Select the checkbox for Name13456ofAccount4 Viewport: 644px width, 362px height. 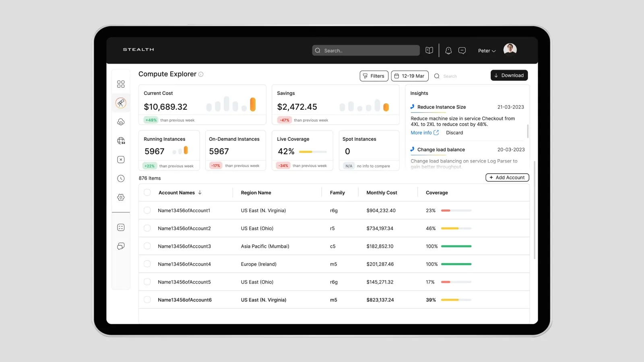point(147,264)
